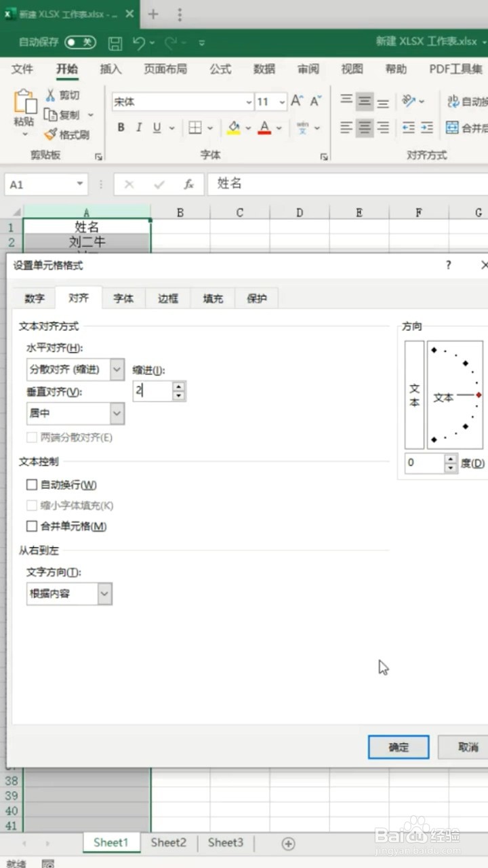Screen dimensions: 488x868
Task: Open the font name dropdown 宋体
Action: coord(249,102)
